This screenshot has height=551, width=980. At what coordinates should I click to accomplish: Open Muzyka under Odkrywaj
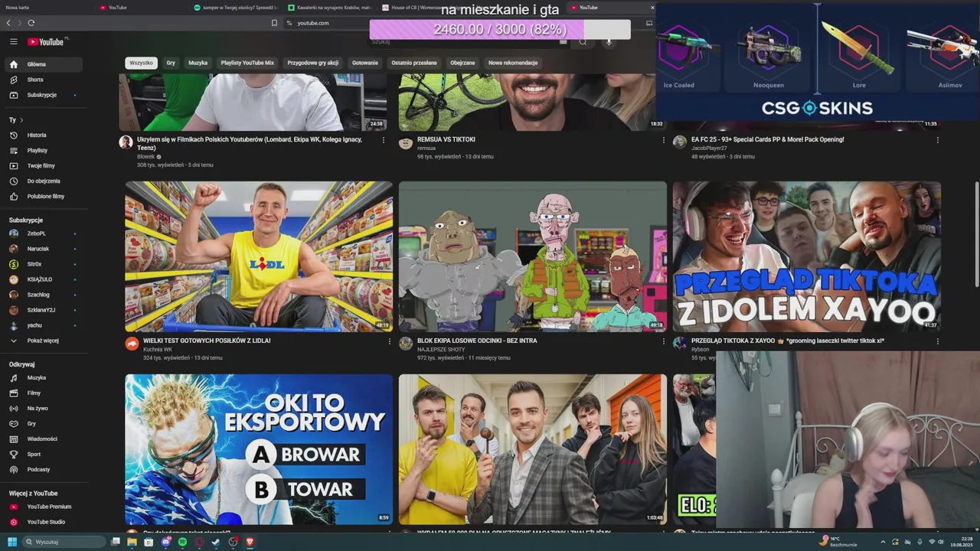coord(44,377)
